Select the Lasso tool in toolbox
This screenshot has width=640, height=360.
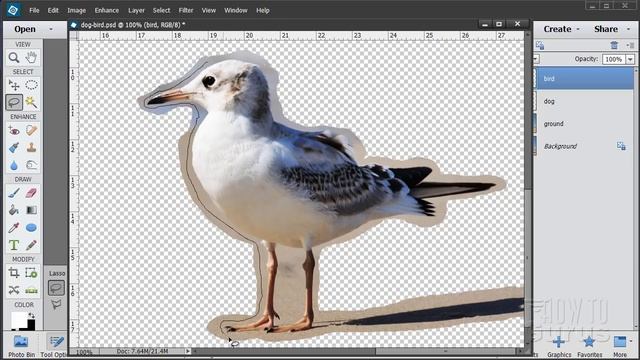(x=14, y=102)
